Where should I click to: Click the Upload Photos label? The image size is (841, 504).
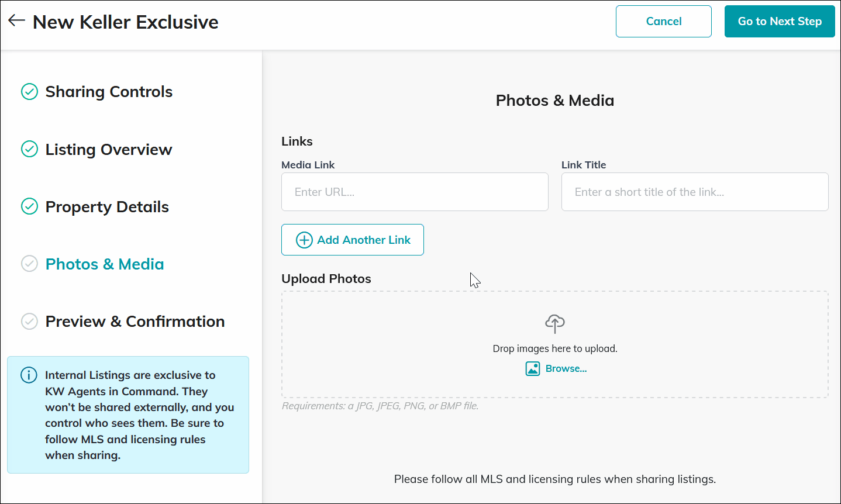point(326,279)
